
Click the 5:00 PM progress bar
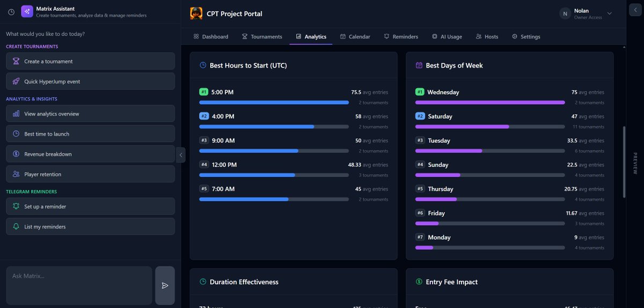pos(274,102)
